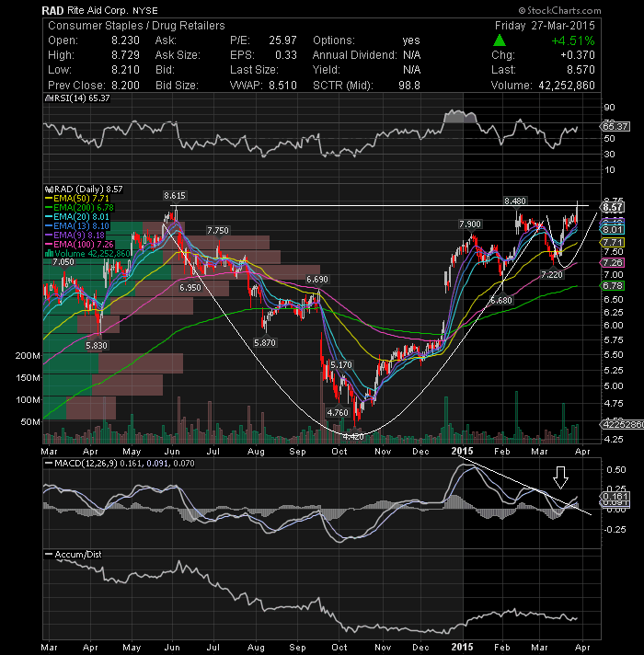Click the pink 7.26 axis tag

[x=612, y=263]
